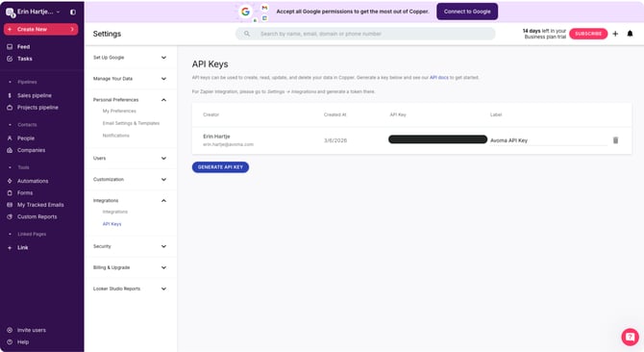Open Notifications settings page
The image size is (644, 352).
115,136
